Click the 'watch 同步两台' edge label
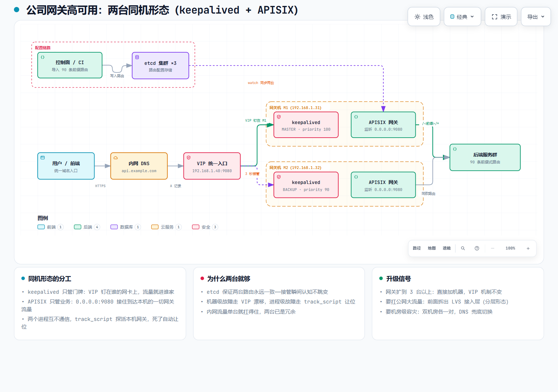The width and height of the screenshot is (558, 392). pyautogui.click(x=261, y=83)
